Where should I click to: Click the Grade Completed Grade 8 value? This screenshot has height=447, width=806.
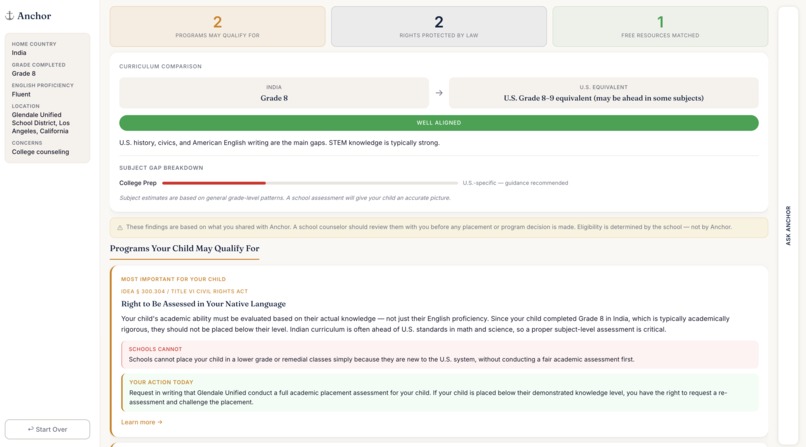tap(24, 73)
